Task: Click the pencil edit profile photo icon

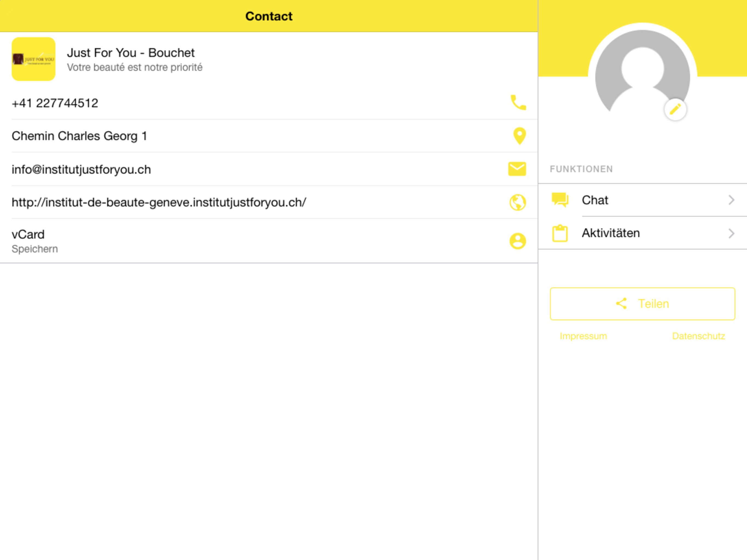Action: 675,109
